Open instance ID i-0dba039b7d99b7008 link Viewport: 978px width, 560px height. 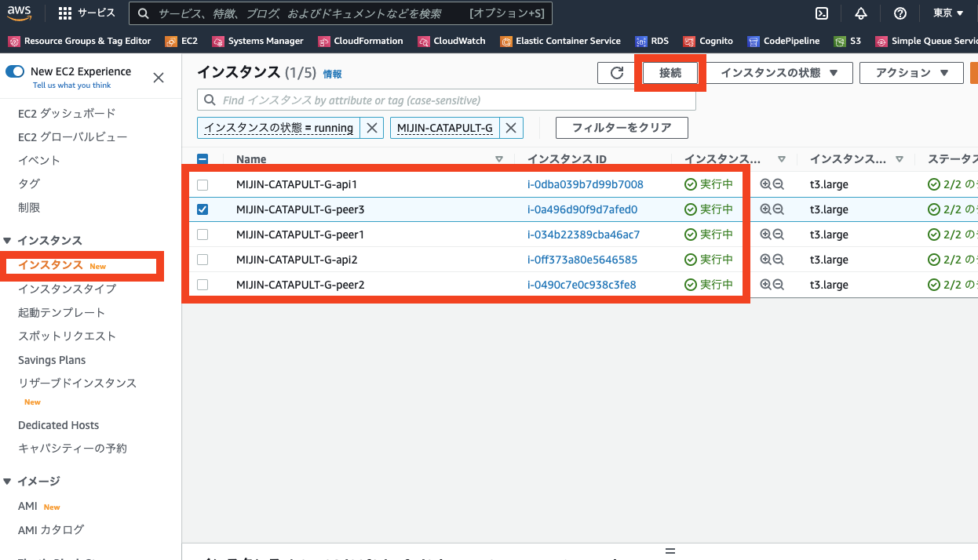[585, 185]
